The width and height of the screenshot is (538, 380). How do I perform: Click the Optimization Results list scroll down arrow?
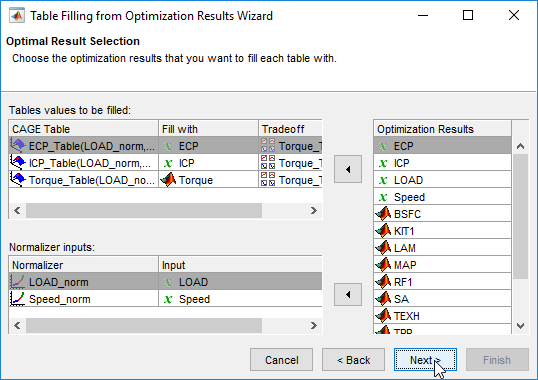(521, 325)
